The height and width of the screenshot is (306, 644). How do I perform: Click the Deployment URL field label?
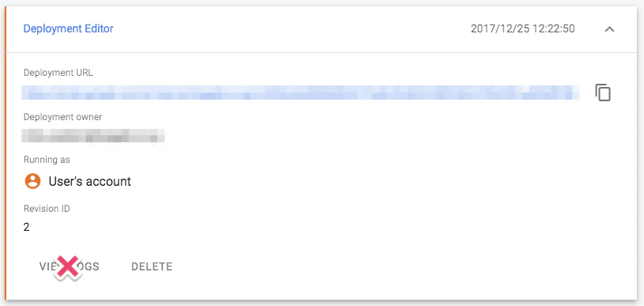click(58, 73)
